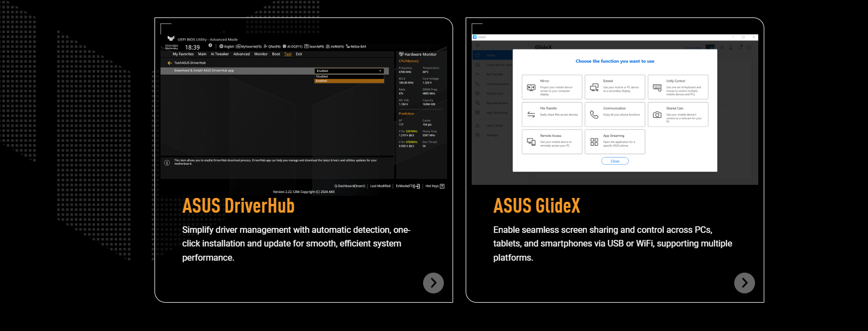Open the Communication phone icon
The image size is (868, 331).
[594, 115]
